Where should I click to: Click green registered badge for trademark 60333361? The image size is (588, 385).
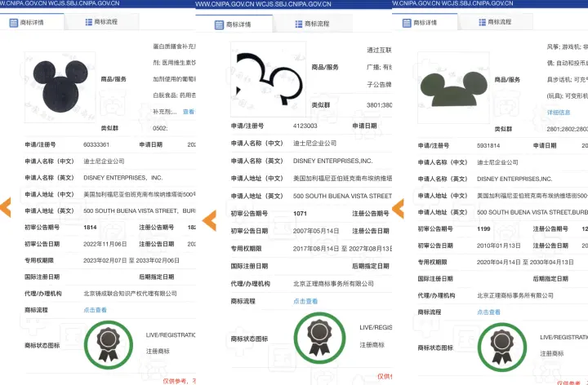108,343
